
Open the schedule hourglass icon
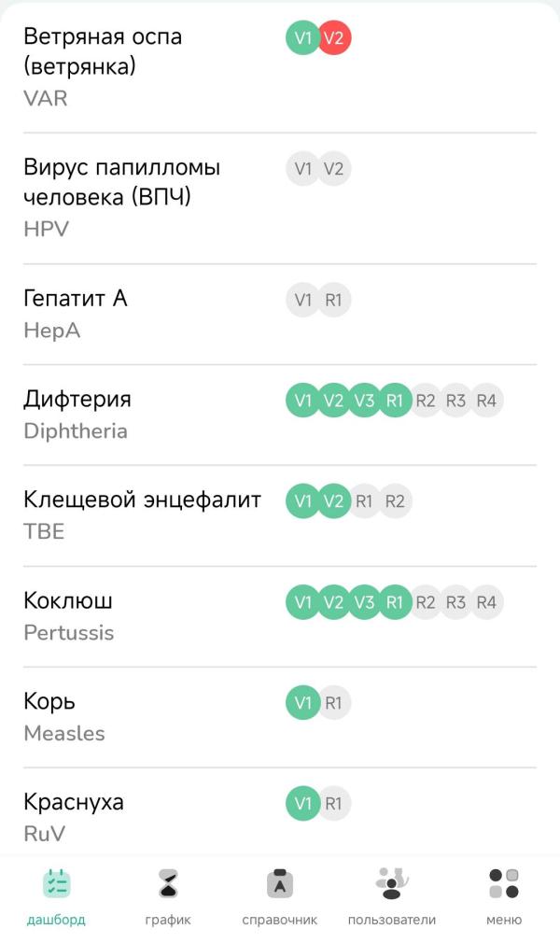coord(168,883)
